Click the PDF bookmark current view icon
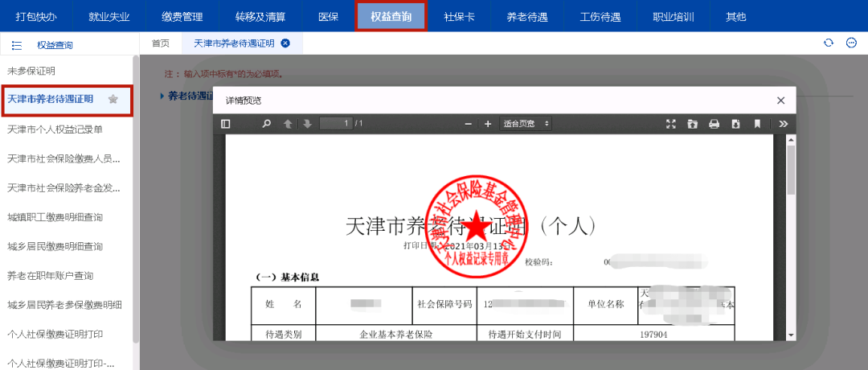This screenshot has height=370, width=868. click(757, 124)
